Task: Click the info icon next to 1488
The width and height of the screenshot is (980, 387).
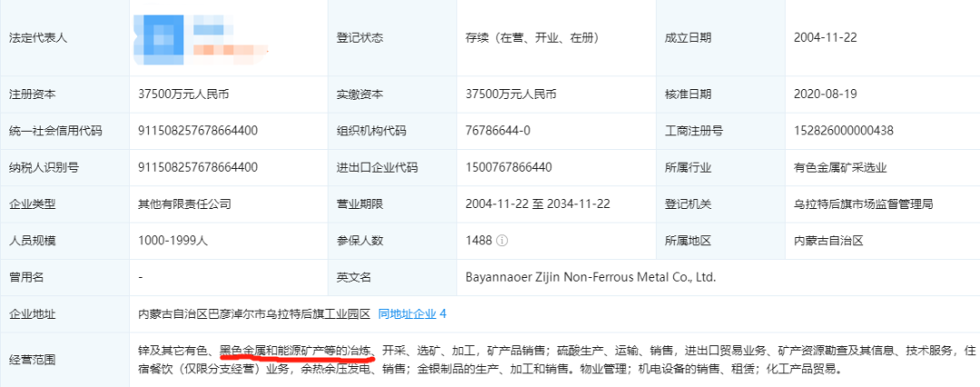Action: [502, 241]
